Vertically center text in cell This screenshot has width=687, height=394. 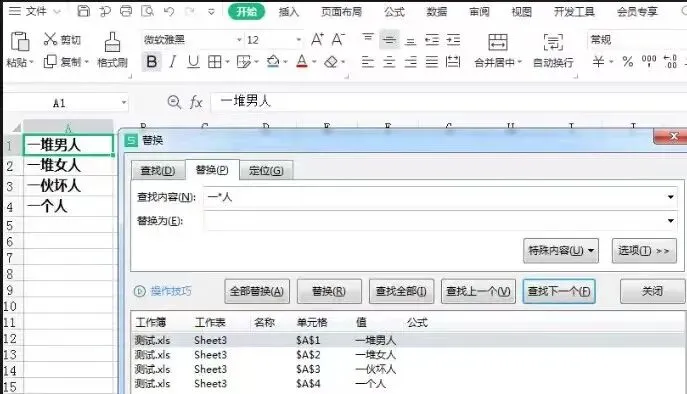(x=389, y=40)
